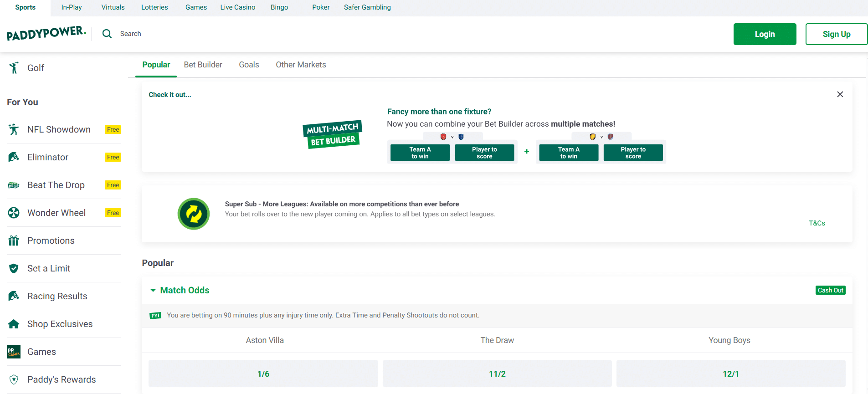This screenshot has height=394, width=868.
Task: Open the Bet Builder tab
Action: coord(203,65)
